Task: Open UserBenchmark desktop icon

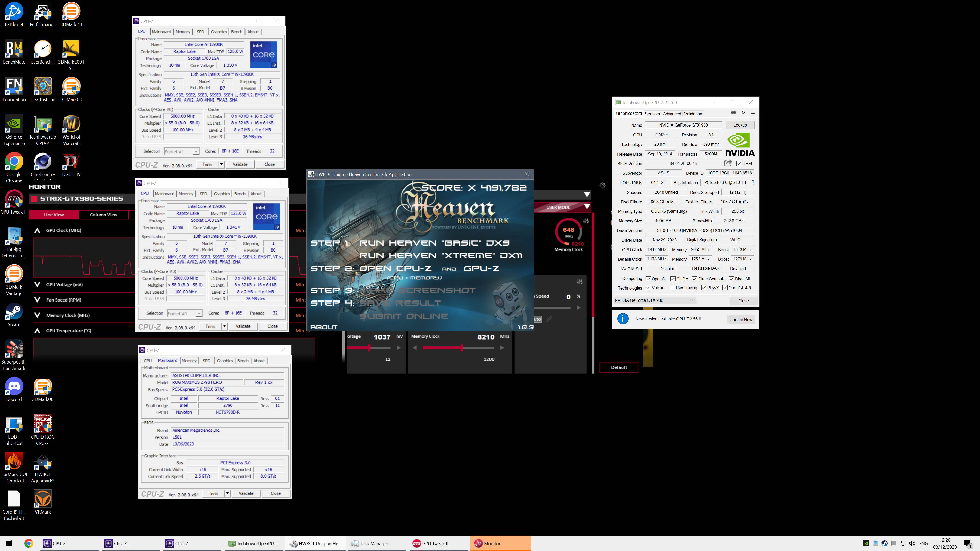Action: (43, 52)
